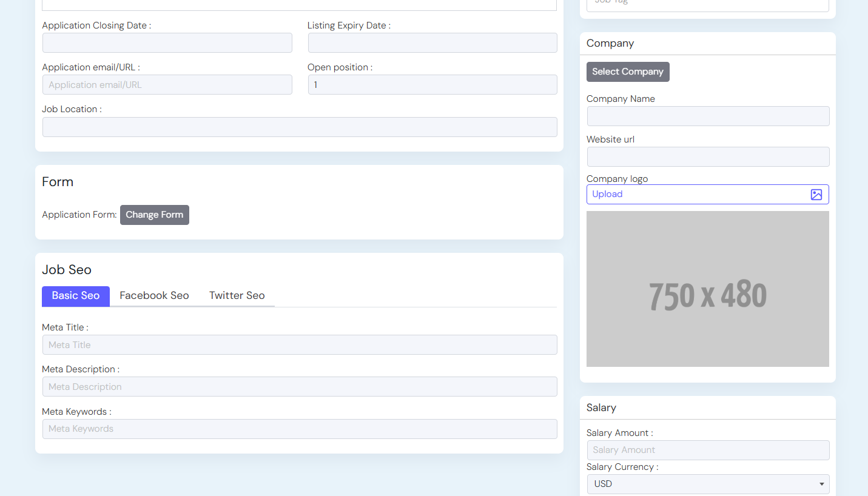Click the Upload company logo link
The image size is (868, 496).
[x=607, y=195]
